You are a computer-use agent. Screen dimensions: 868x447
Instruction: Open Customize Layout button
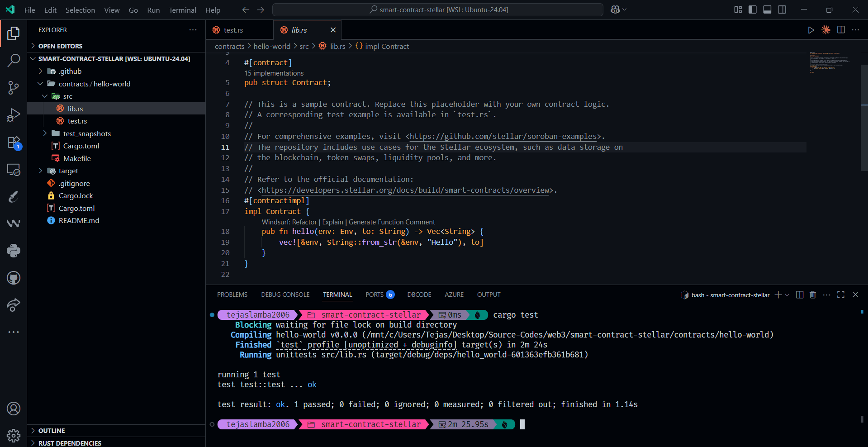click(738, 10)
